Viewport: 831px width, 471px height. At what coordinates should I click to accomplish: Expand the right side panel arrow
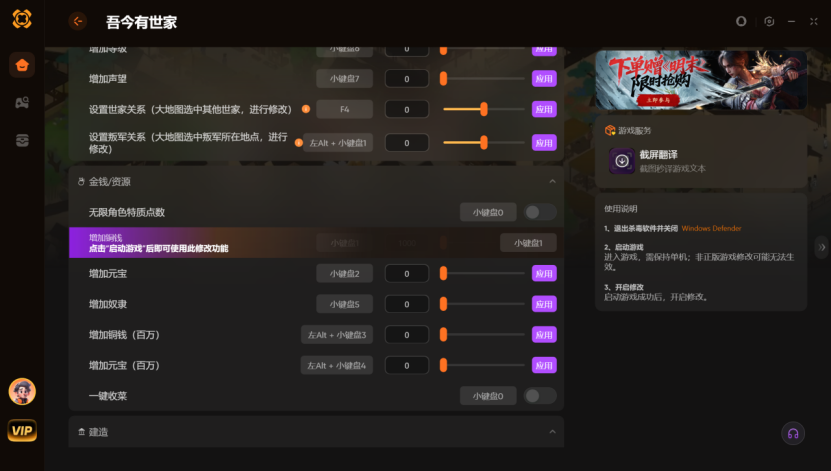[821, 247]
